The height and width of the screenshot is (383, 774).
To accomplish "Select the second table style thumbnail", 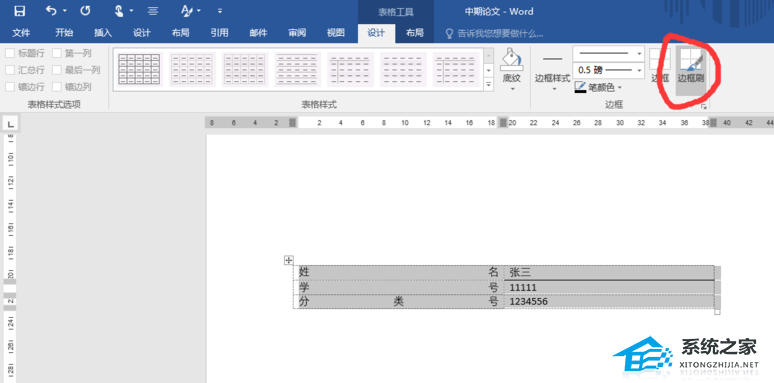I will pos(192,70).
